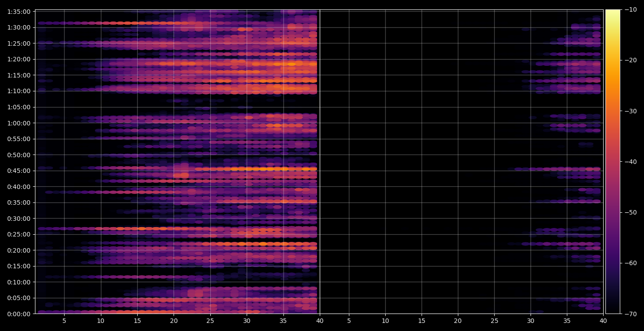
Task: Click the y-axis label 1:25:00
Action: pos(19,43)
